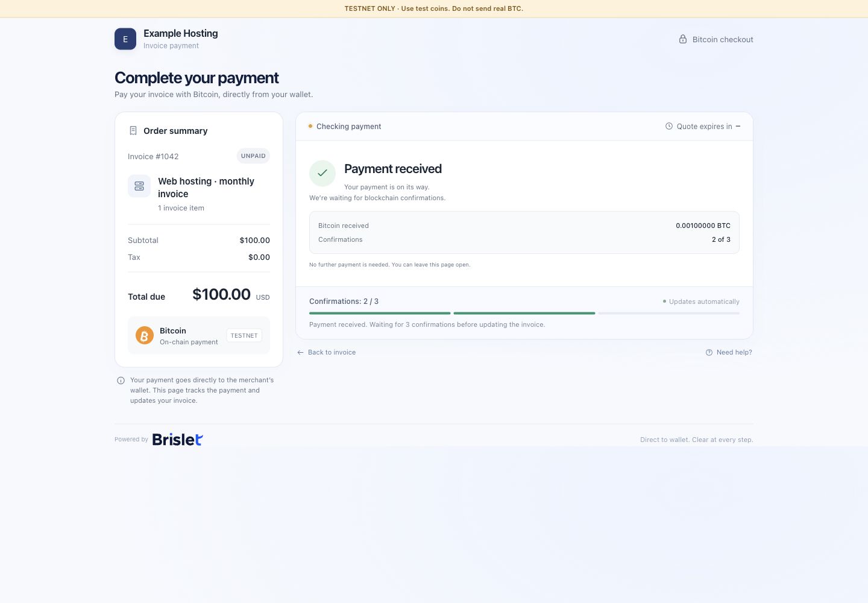868x603 pixels.
Task: Click the TESTNET badge in Bitcoin payment row
Action: click(244, 336)
